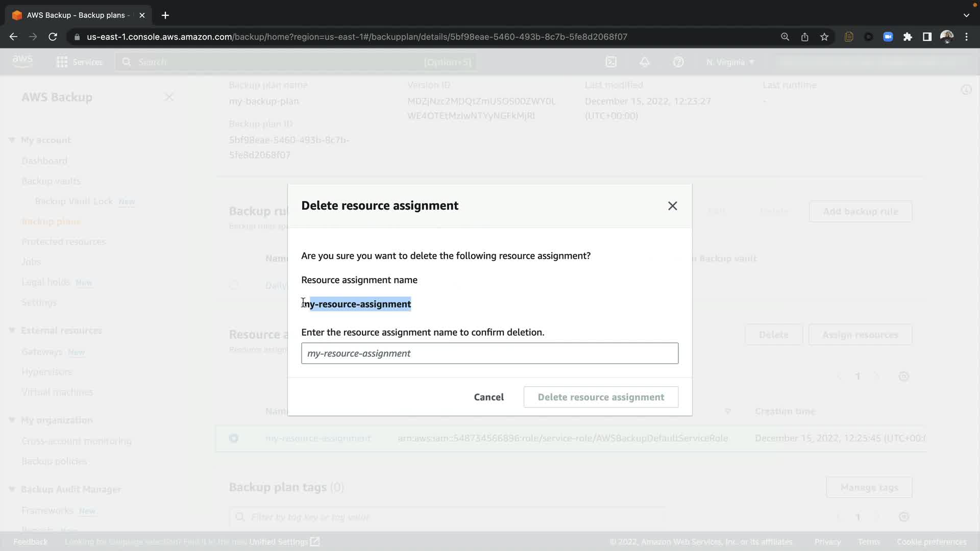Open AWS CloudShell icon in header
Viewport: 980px width, 551px height.
[x=611, y=62]
